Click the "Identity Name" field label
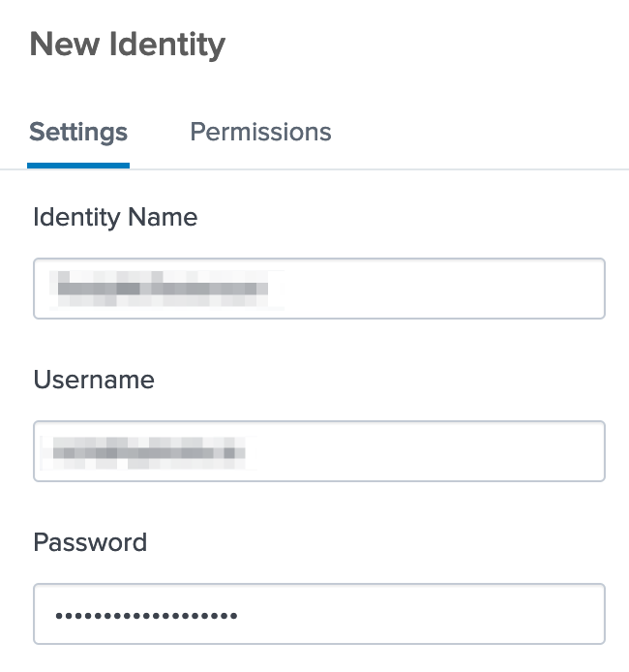The height and width of the screenshot is (672, 629). [115, 217]
